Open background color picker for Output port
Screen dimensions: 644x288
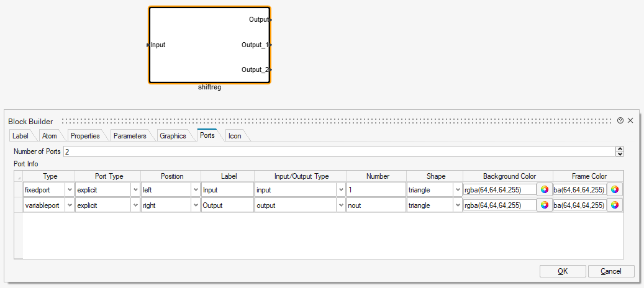[x=545, y=205]
